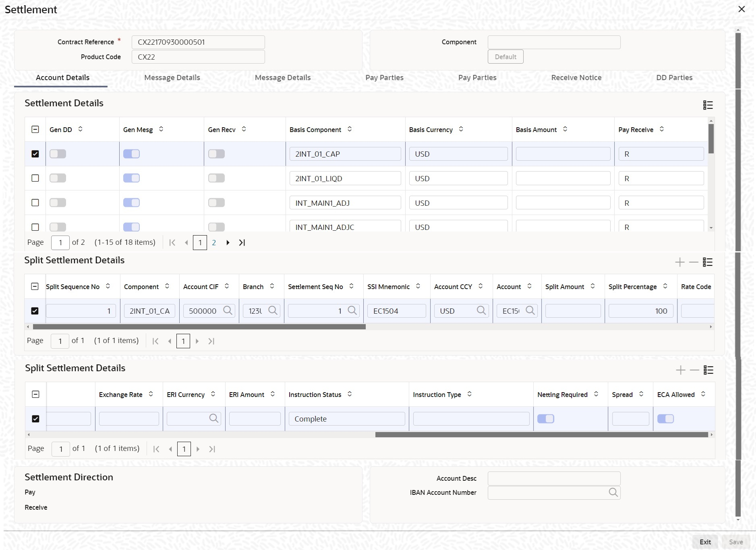This screenshot has height=550, width=756.
Task: Click the Account Desc input field
Action: [x=554, y=478]
